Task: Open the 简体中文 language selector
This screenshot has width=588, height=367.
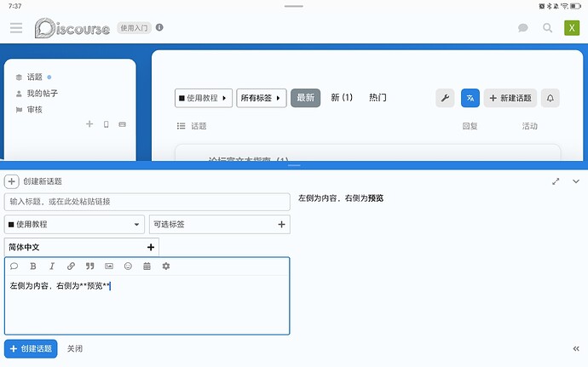Action: click(x=81, y=248)
